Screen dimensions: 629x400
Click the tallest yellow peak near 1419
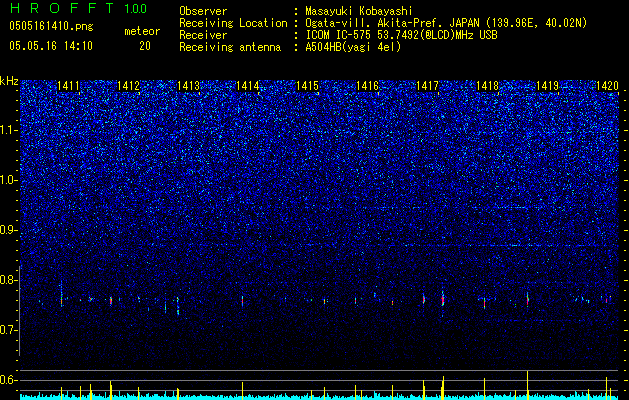pos(528,384)
